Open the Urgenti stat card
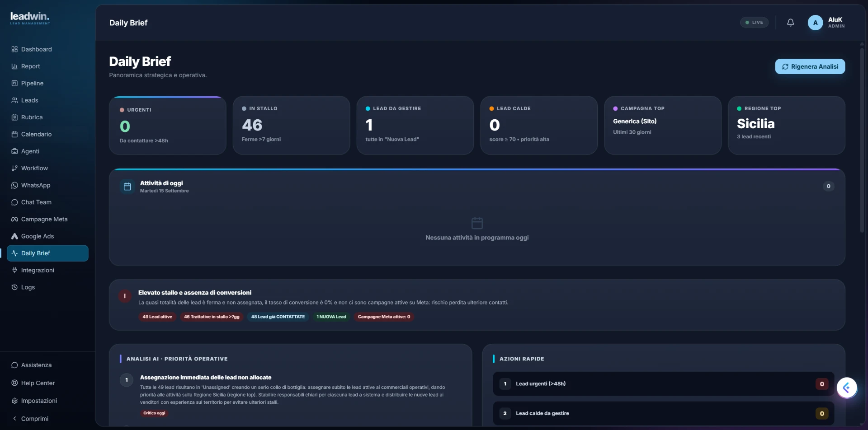Viewport: 868px width, 430px height. pyautogui.click(x=168, y=126)
